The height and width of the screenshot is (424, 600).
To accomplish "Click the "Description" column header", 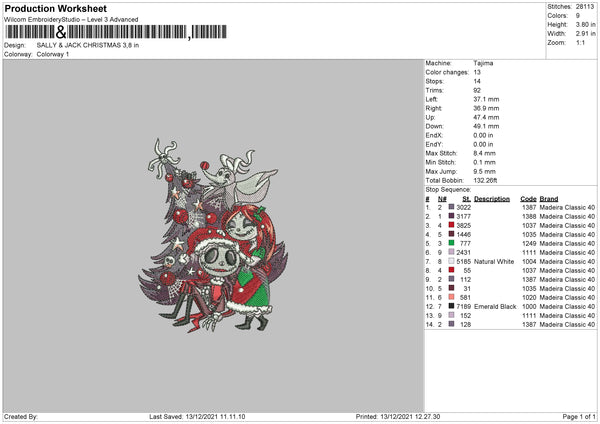I will tap(492, 199).
